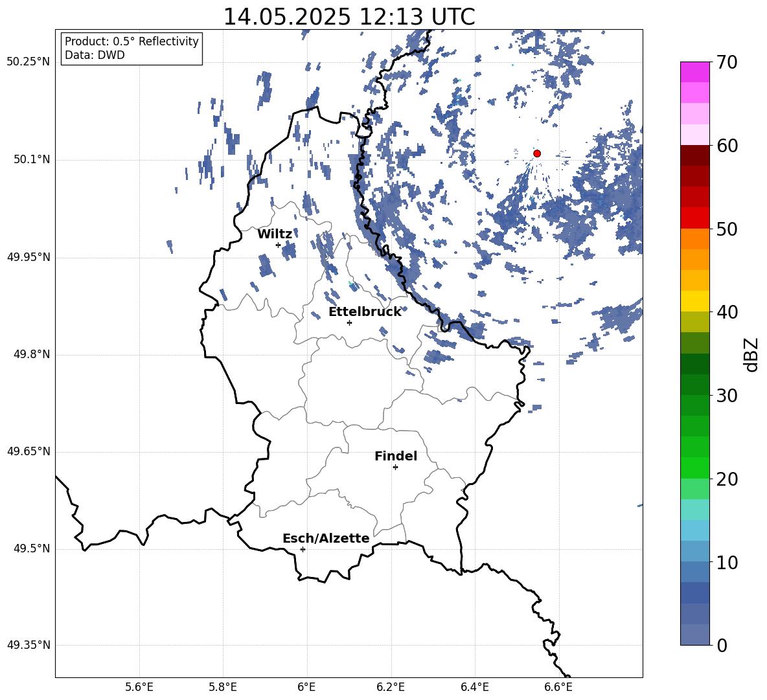Screen dimensions: 767x700
Task: Click the colorbar tick label '30'
Action: coord(727,396)
